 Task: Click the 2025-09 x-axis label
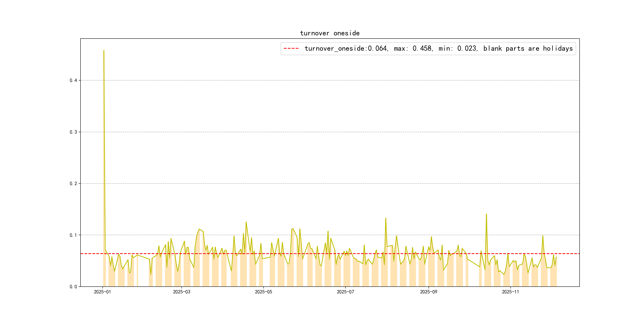coord(429,292)
